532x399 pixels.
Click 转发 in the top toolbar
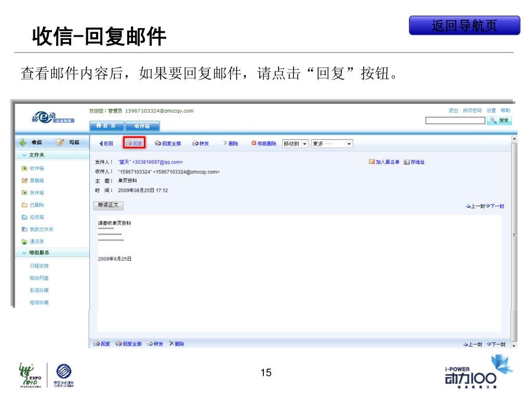tap(201, 143)
